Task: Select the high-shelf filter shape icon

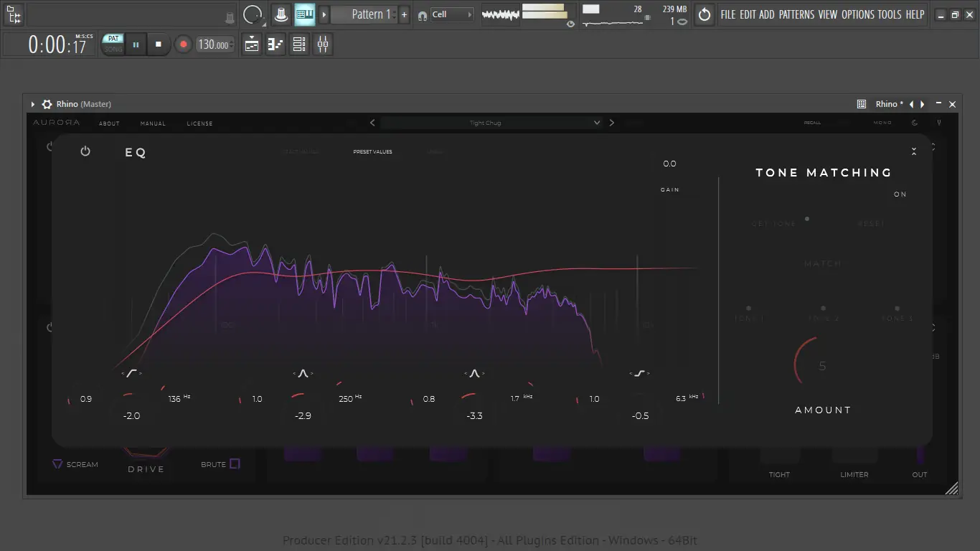Action: [x=639, y=373]
